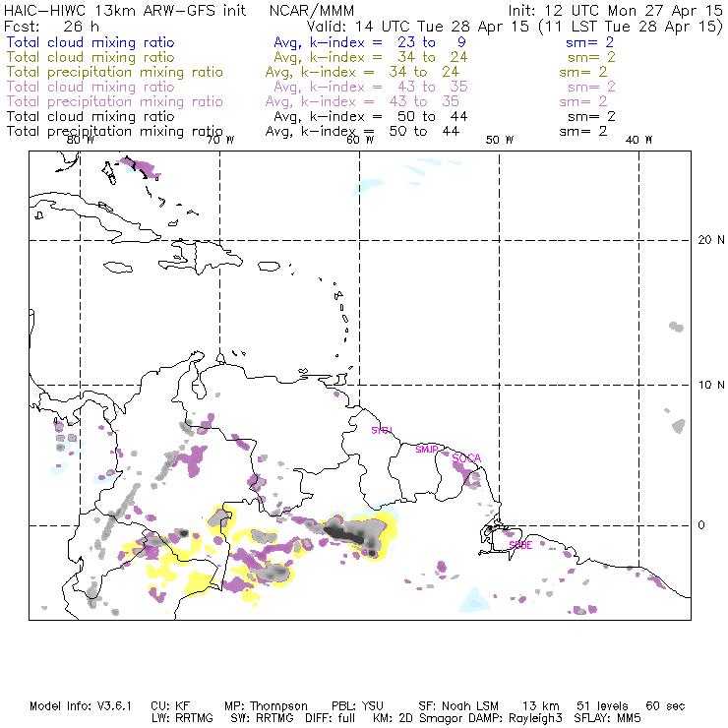The image size is (728, 728).
Task: Click the 'CU: KF' cumulus scheme text
Action: click(170, 706)
